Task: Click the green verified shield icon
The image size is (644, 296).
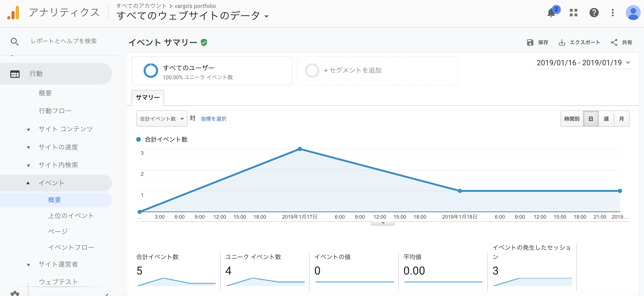Action: (204, 42)
